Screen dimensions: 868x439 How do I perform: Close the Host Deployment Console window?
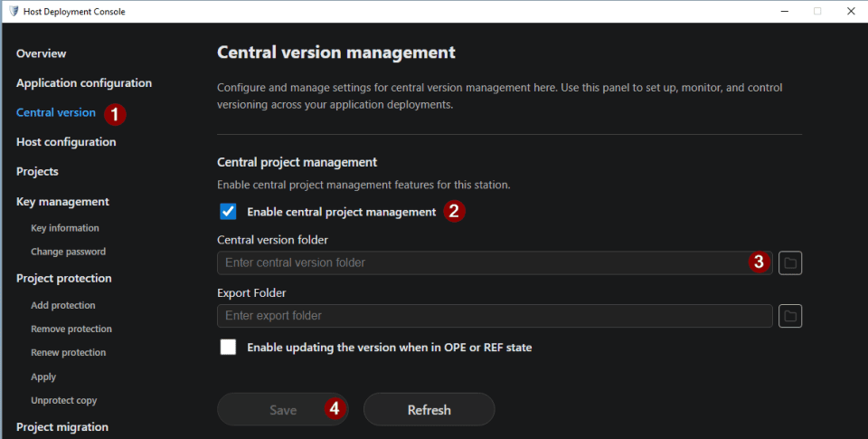coord(851,11)
